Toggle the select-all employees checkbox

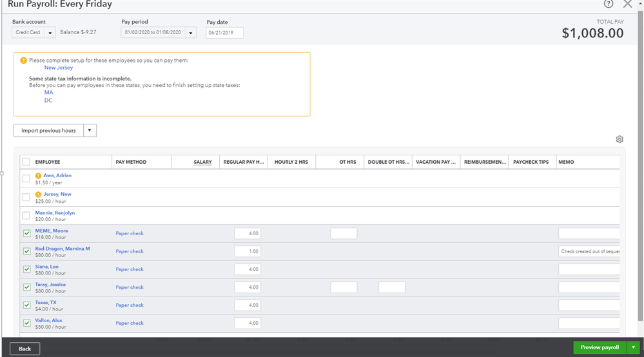[26, 162]
